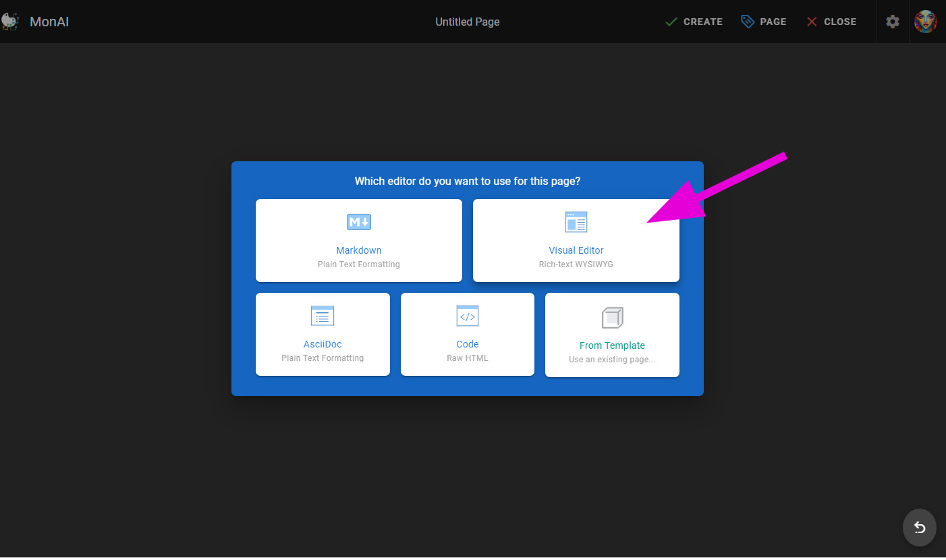Open the user avatar menu

pyautogui.click(x=925, y=22)
